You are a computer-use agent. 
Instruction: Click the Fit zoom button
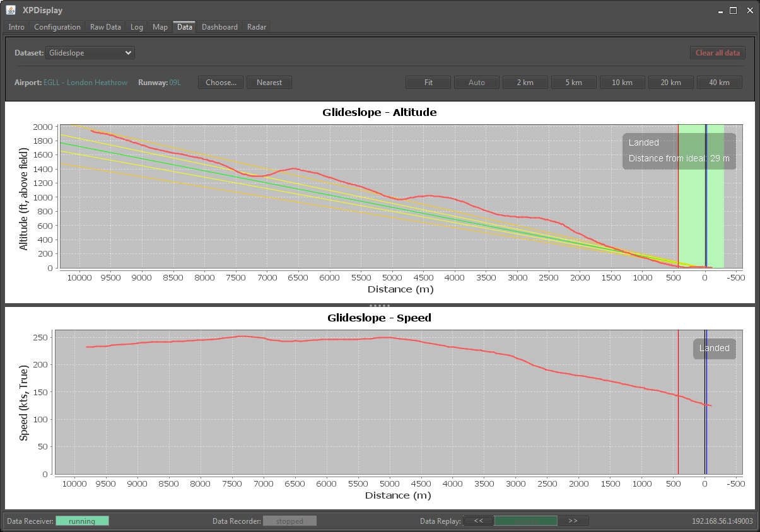pos(428,83)
